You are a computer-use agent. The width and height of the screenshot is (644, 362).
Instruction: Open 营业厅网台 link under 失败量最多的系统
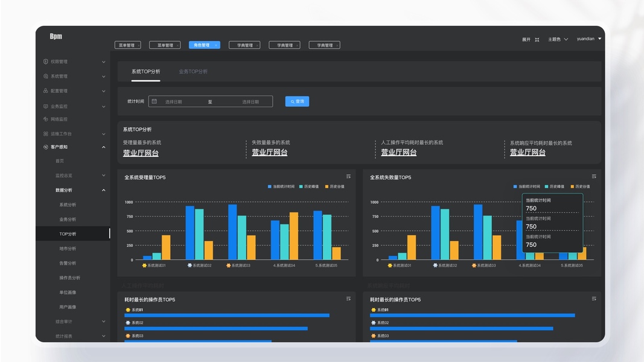[269, 152]
